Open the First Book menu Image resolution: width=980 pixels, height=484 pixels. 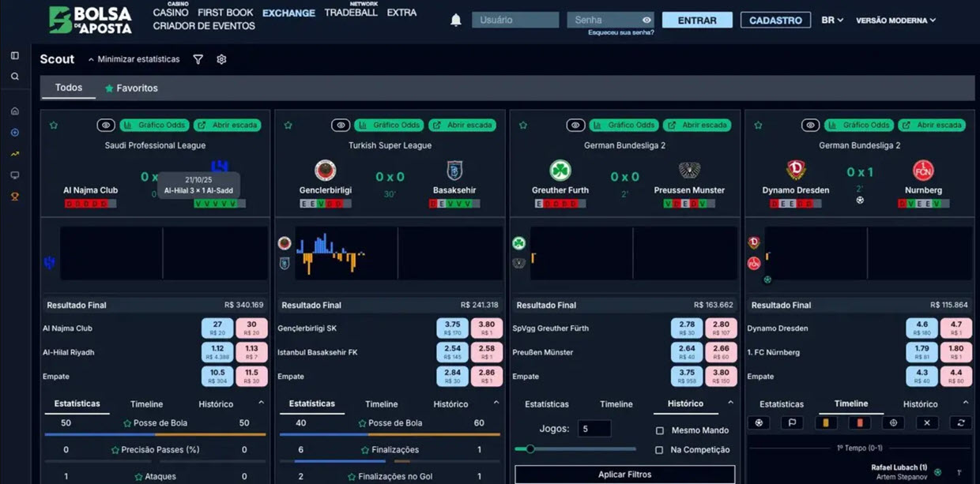pos(225,13)
